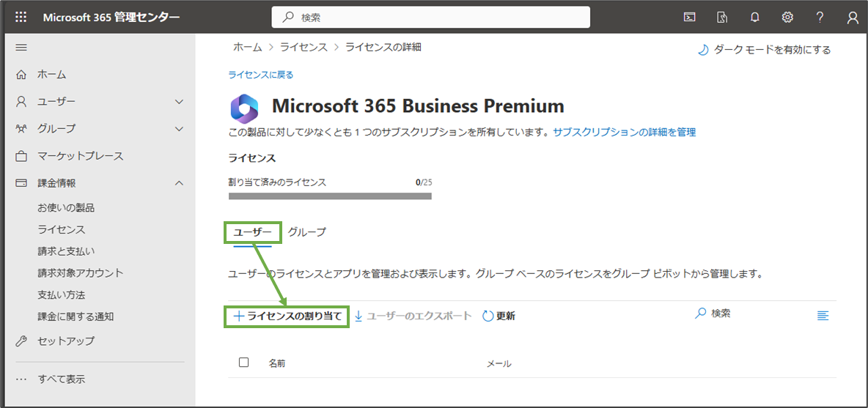The height and width of the screenshot is (408, 868).
Task: Open the app launcher waffle icon
Action: (x=21, y=17)
